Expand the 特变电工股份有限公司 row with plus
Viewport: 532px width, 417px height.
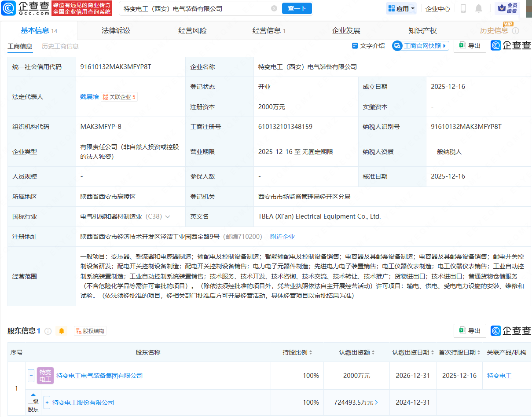point(47,402)
